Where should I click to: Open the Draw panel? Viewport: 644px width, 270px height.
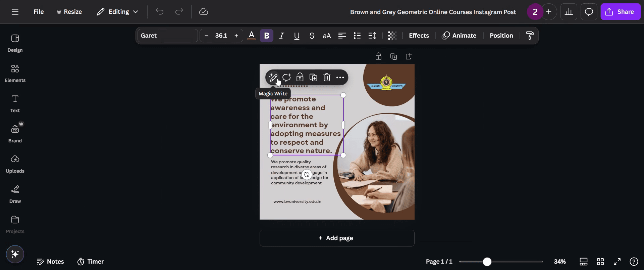pos(15,194)
